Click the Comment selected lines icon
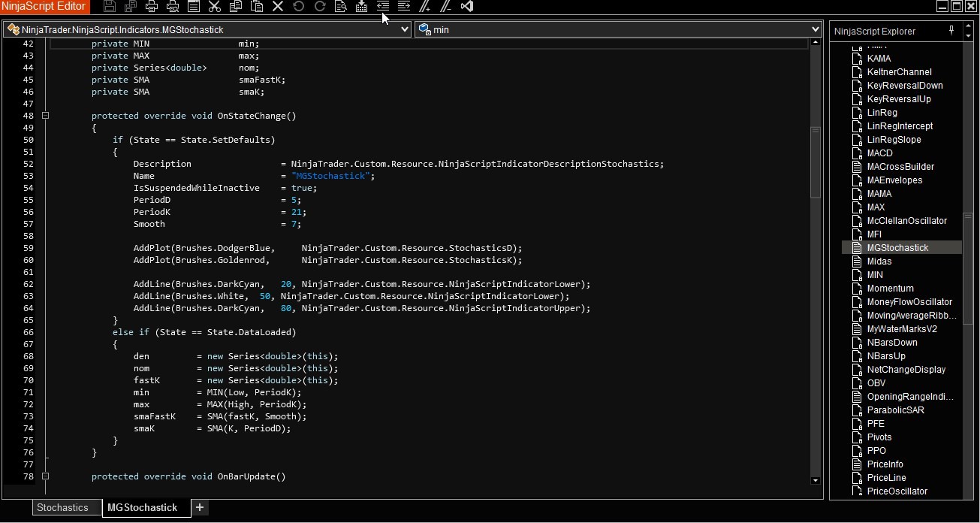 pyautogui.click(x=425, y=7)
